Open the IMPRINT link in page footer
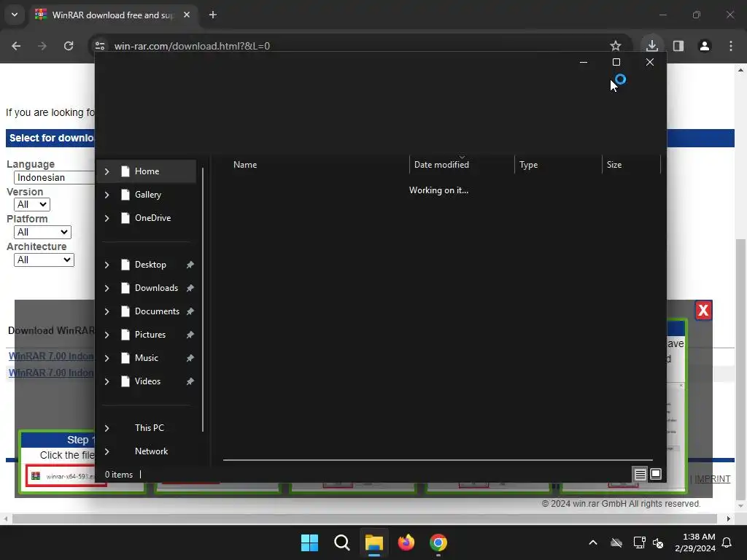The image size is (747, 560). click(x=712, y=479)
